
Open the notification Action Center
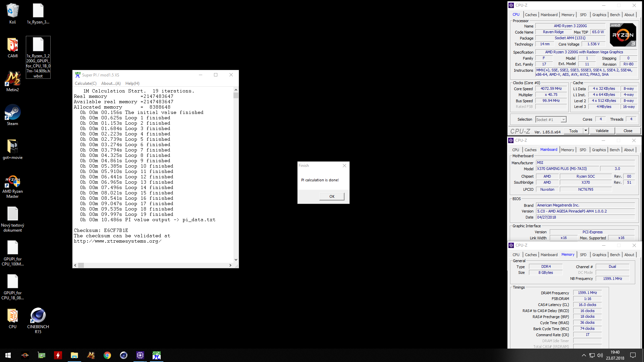coord(633,355)
